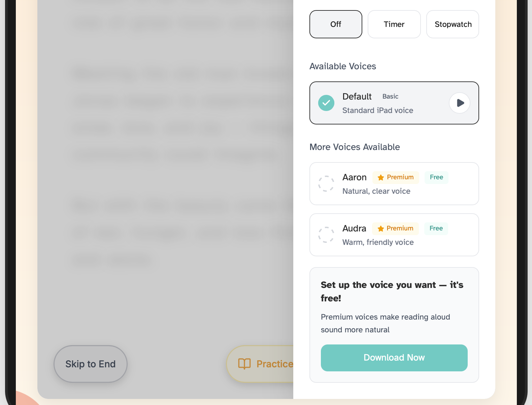Image resolution: width=532 pixels, height=405 pixels.
Task: Click the Basic label beside Default
Action: (390, 97)
